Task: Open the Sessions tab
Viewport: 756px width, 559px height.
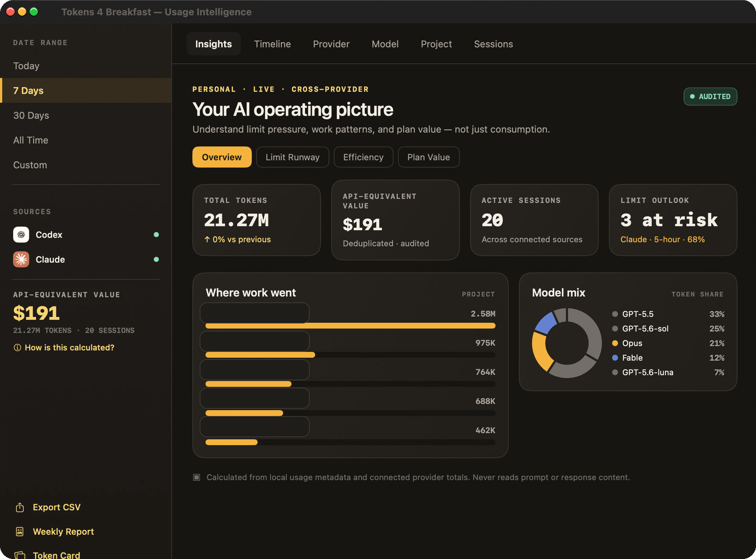Action: pyautogui.click(x=494, y=44)
